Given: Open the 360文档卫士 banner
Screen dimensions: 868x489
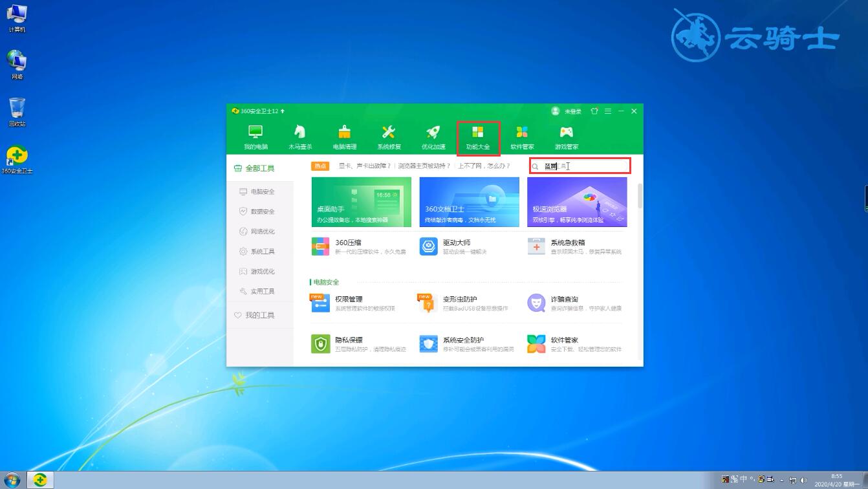Looking at the screenshot, I should click(469, 202).
